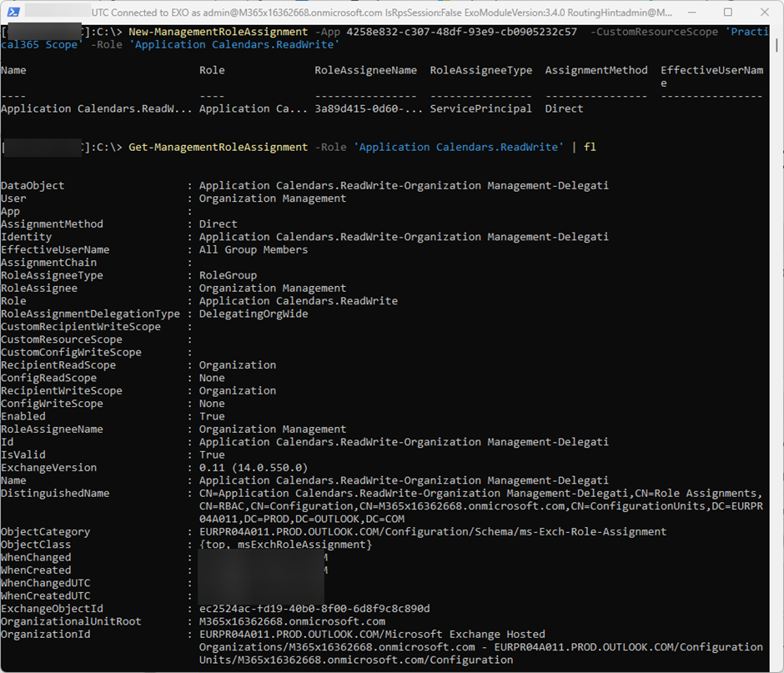
Task: Click the PowerShell icon in title bar
Action: click(13, 12)
